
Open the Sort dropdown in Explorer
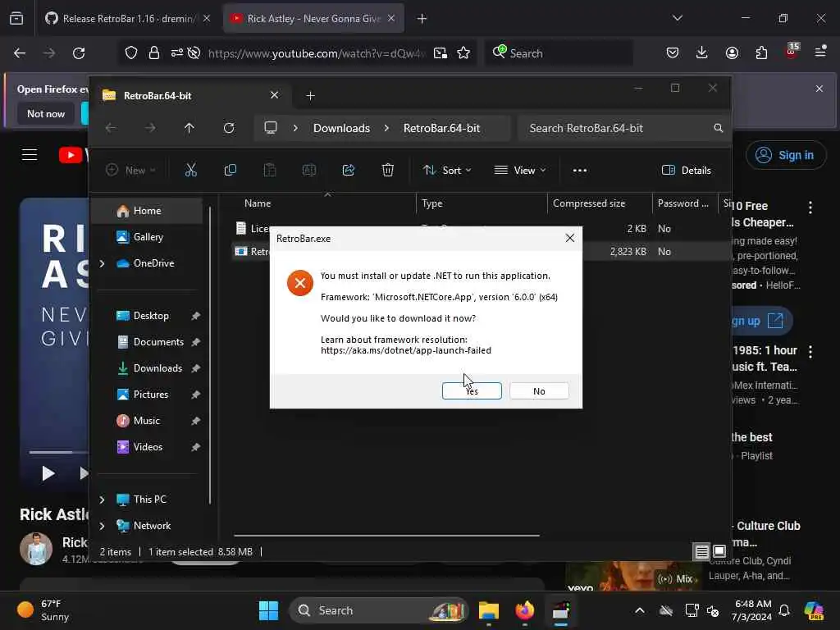(x=447, y=171)
